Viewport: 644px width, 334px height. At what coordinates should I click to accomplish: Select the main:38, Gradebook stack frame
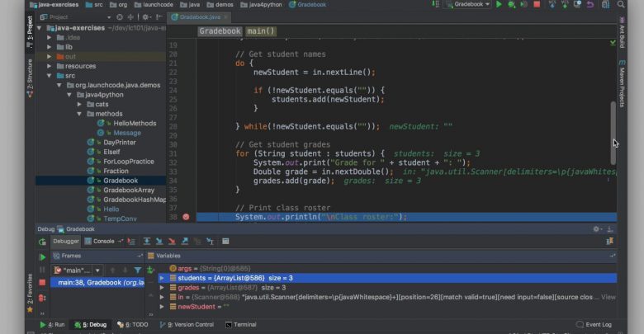[97, 283]
